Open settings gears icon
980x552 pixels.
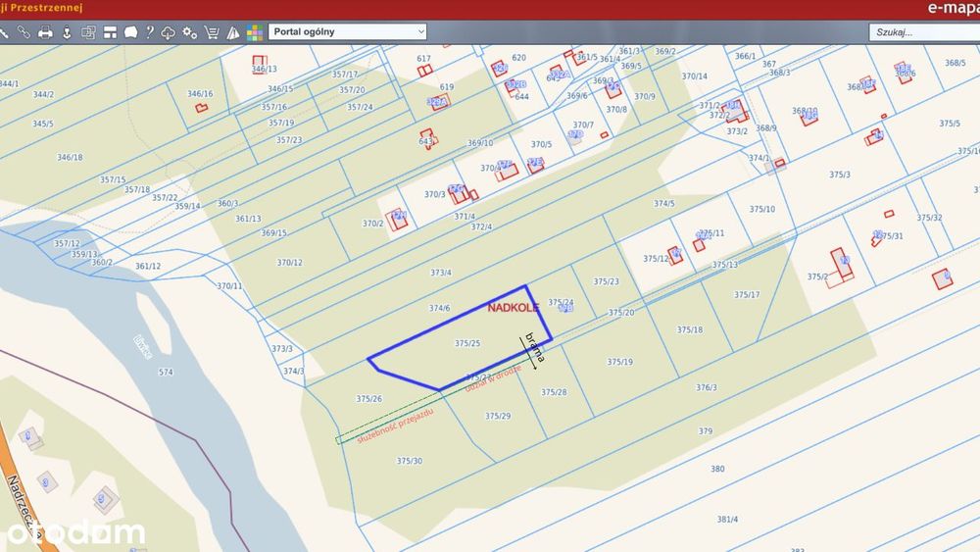click(190, 32)
